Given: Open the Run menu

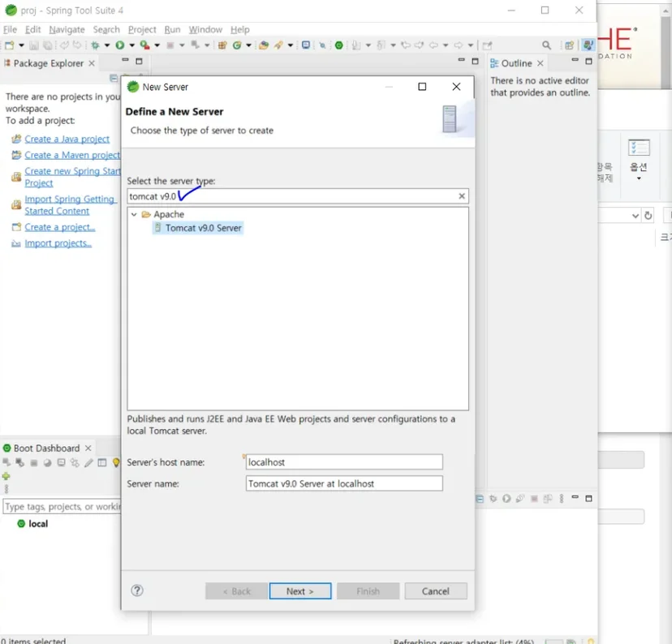Looking at the screenshot, I should coord(172,29).
